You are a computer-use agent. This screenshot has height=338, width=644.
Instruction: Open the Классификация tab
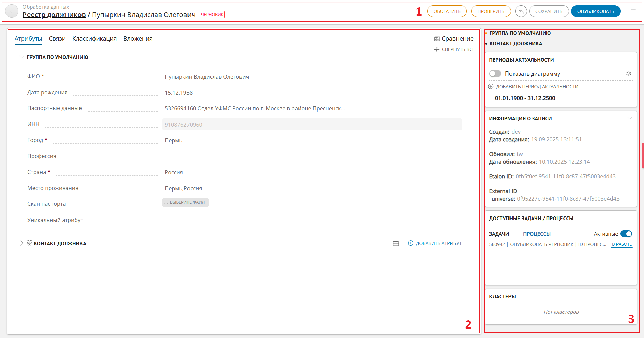tap(95, 39)
